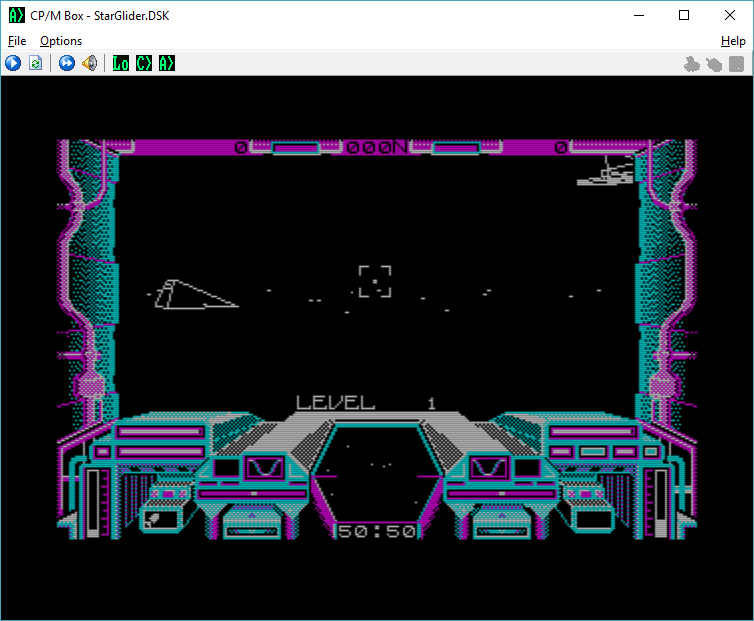Click the blue play/run emulation button
Viewport: 754px width, 621px height.
pos(13,63)
